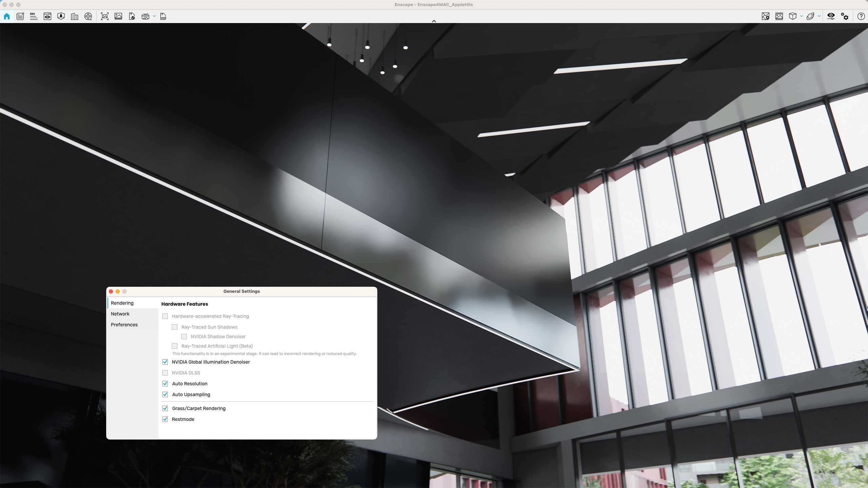Screen dimensions: 868x488
Task: Disable Restmode
Action: pyautogui.click(x=165, y=419)
